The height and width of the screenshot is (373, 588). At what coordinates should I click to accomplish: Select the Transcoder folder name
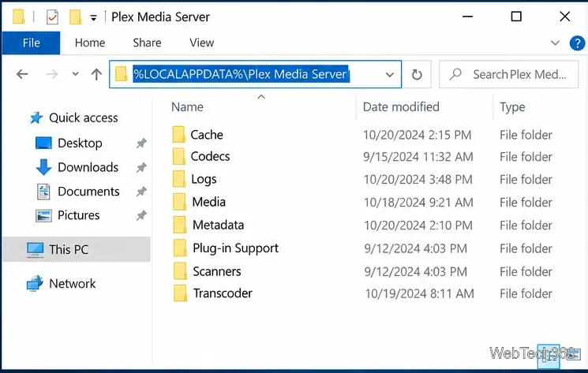[223, 293]
